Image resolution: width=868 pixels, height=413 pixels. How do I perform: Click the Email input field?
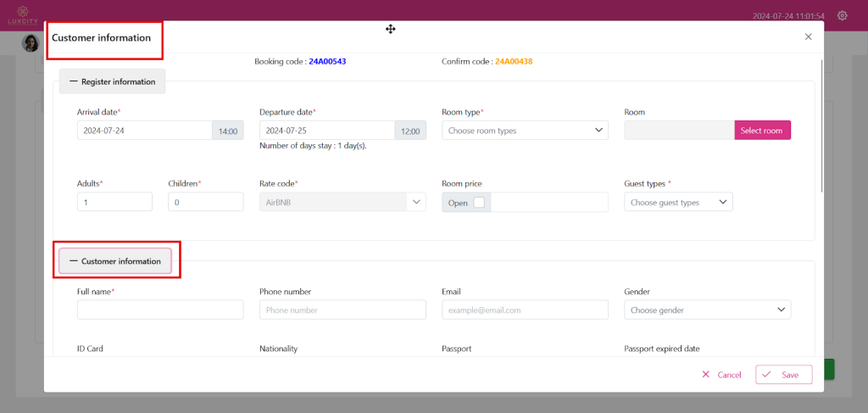tap(525, 310)
